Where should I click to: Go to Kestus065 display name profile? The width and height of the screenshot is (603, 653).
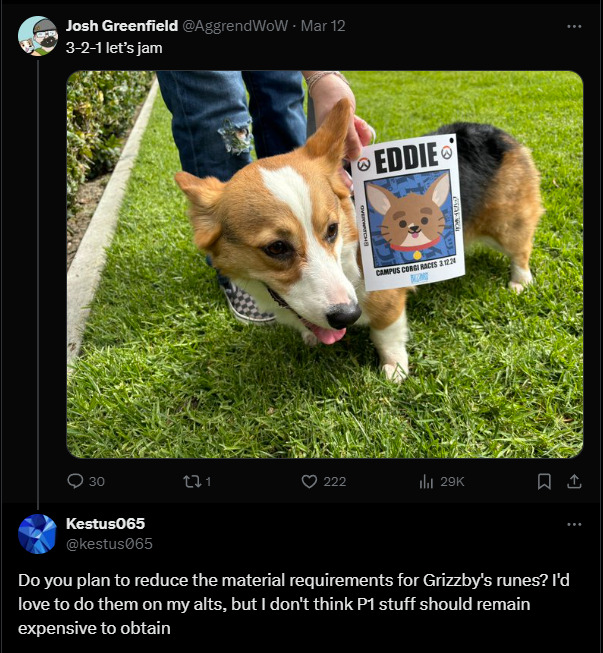click(105, 523)
